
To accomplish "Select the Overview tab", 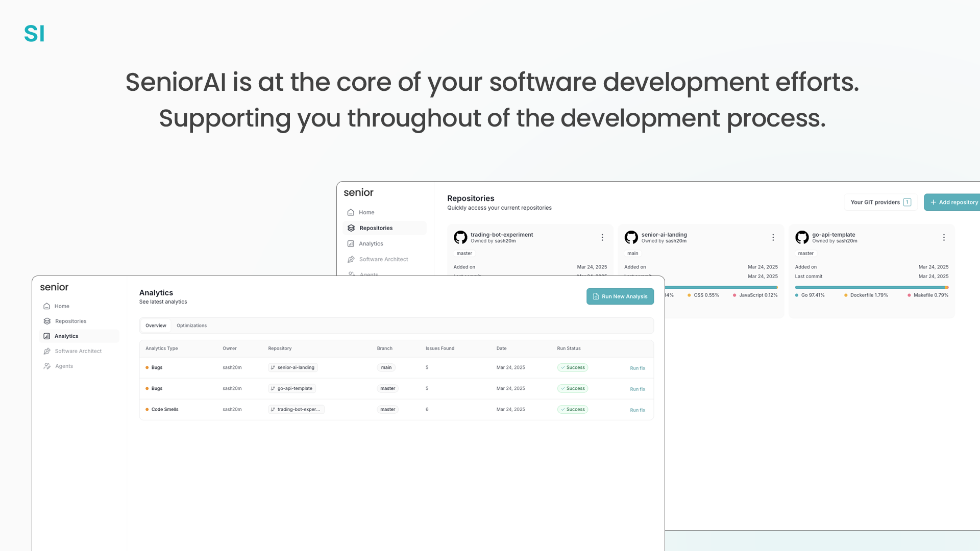I will pos(156,325).
